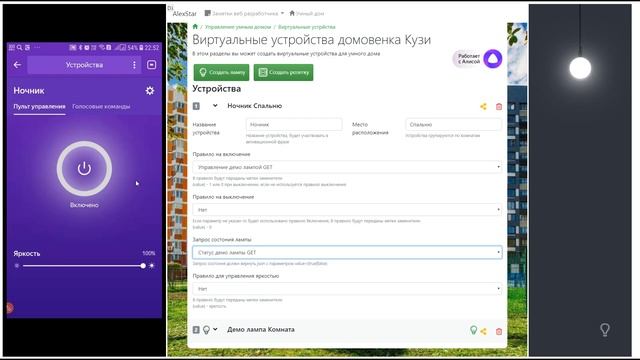640x360 pixels.
Task: Click green bulb icon in Демо лампа row
Action: 473,330
